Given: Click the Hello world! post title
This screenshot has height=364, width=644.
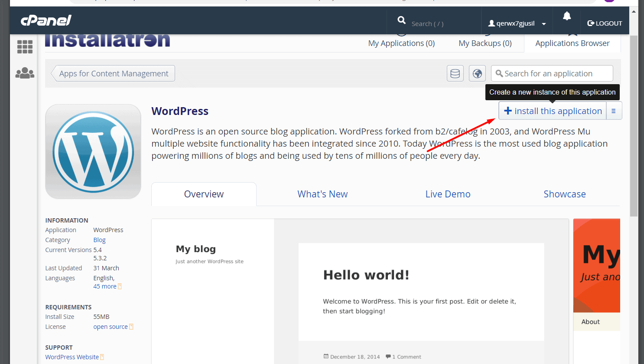Looking at the screenshot, I should (x=366, y=275).
